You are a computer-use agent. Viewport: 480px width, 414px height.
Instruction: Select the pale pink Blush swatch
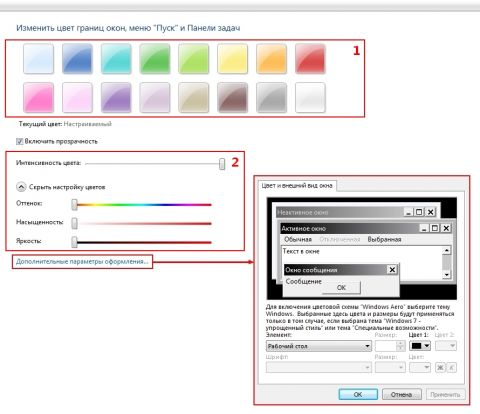[77, 98]
